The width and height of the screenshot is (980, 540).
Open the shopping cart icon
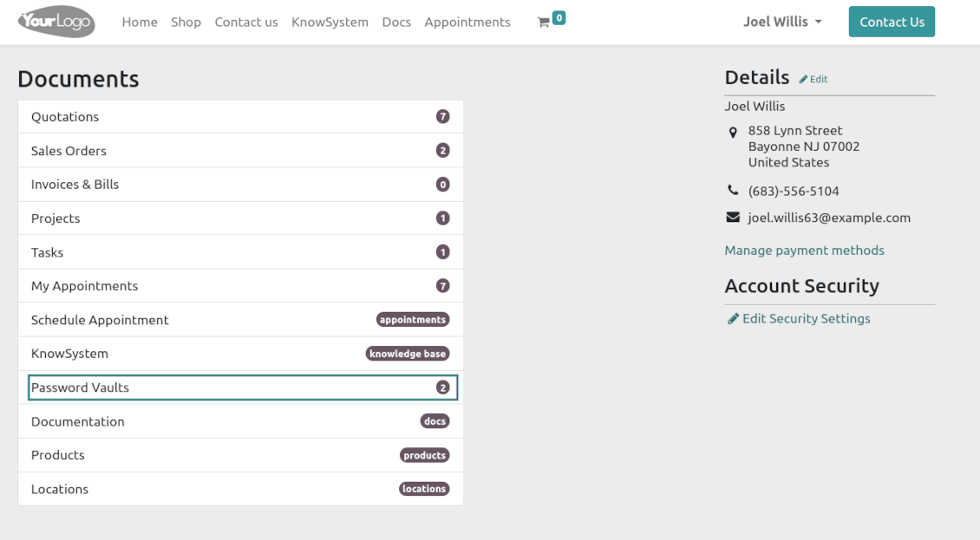point(544,23)
